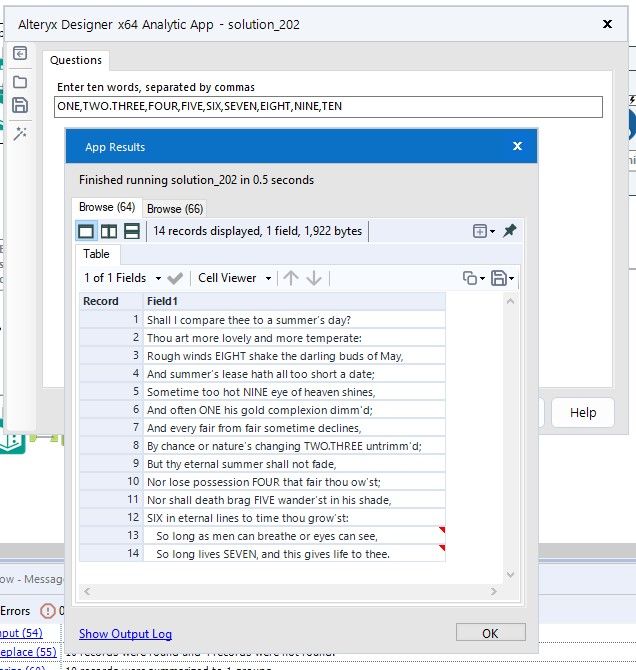Screen dimensions: 636x670
Task: Click vertical scrollbar down arrow in table
Action: [510, 574]
